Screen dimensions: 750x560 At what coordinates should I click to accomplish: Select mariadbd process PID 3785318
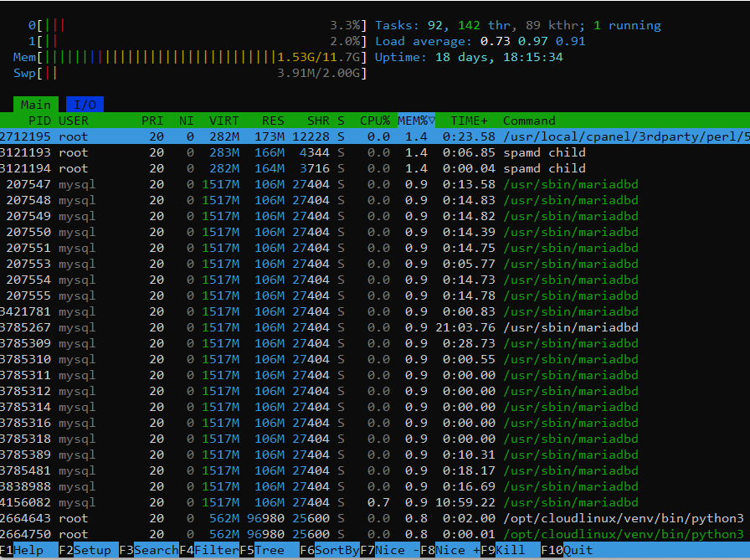click(x=375, y=439)
